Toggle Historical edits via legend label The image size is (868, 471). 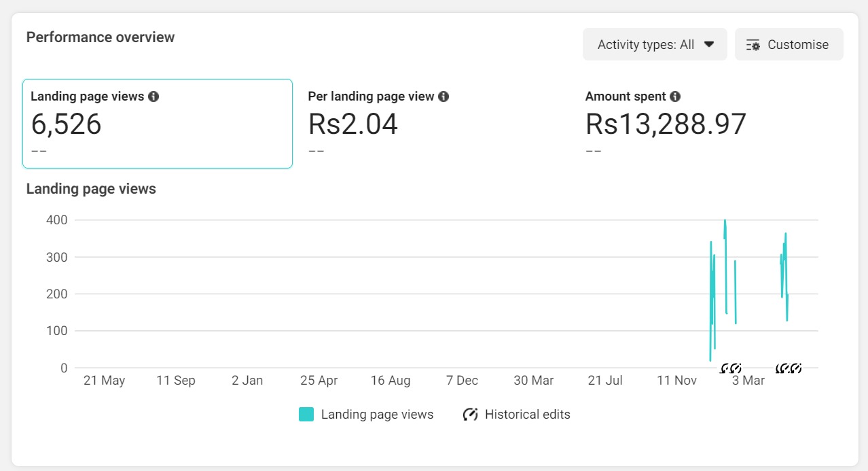527,415
